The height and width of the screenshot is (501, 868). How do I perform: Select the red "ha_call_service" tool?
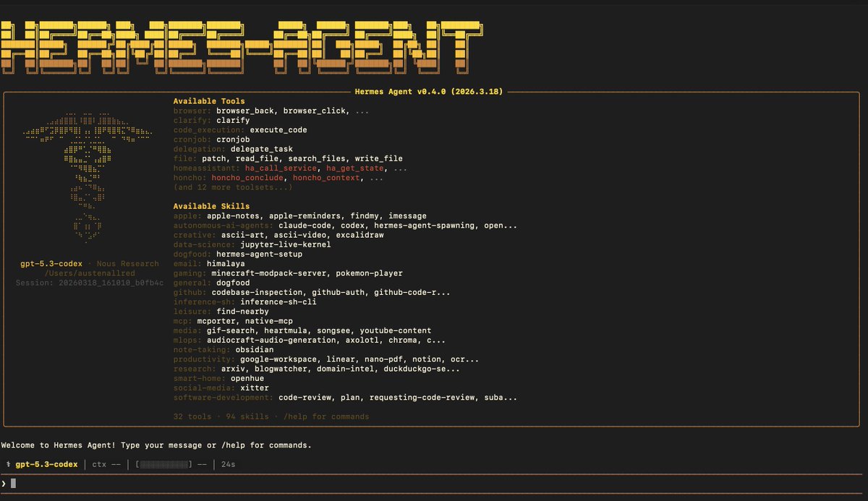[281, 168]
